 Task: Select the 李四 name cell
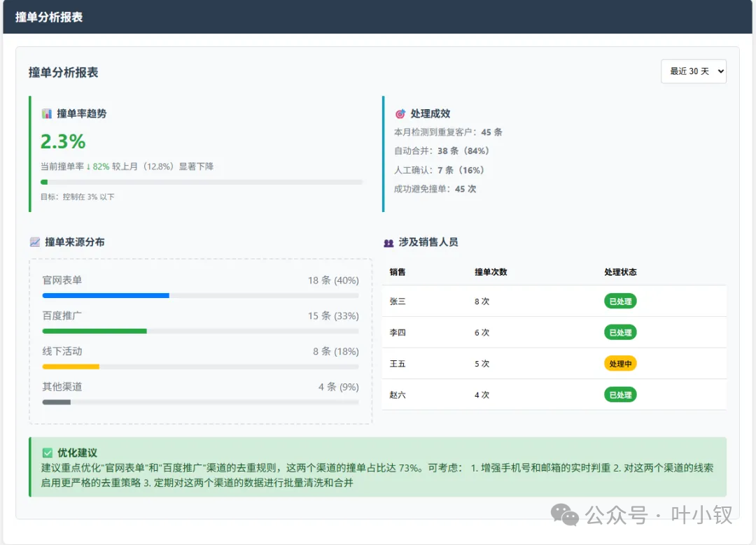[398, 332]
